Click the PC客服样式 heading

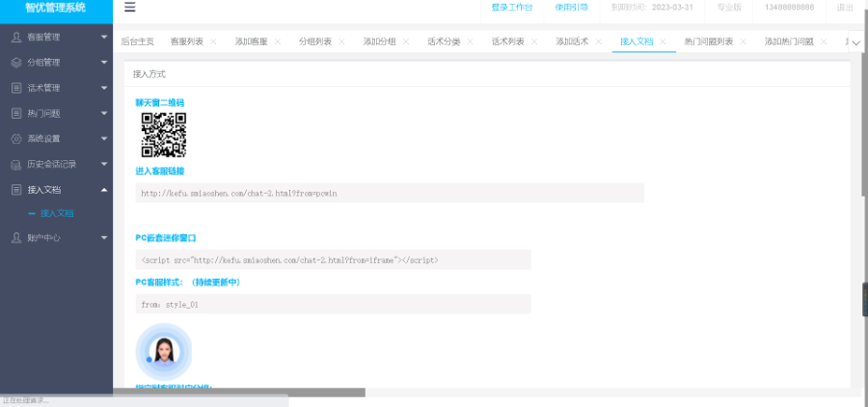pyautogui.click(x=188, y=283)
